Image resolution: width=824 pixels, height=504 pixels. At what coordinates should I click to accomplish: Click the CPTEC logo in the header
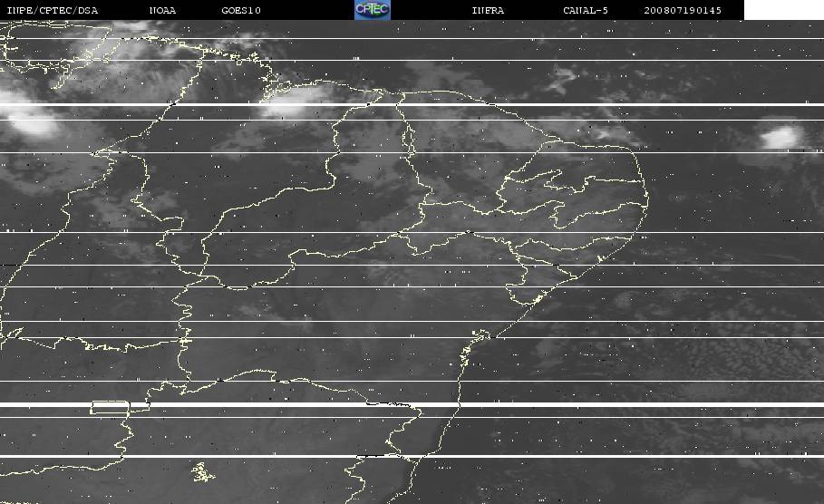(x=373, y=9)
